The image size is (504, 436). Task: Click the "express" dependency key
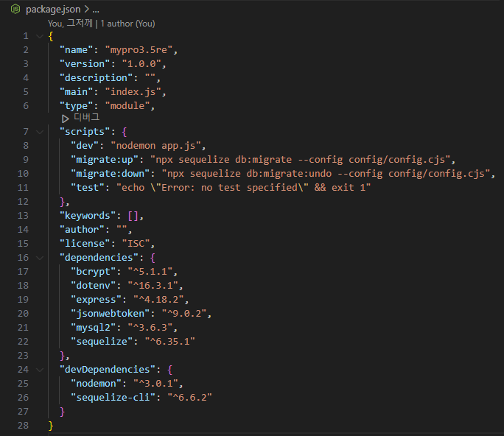pos(96,300)
